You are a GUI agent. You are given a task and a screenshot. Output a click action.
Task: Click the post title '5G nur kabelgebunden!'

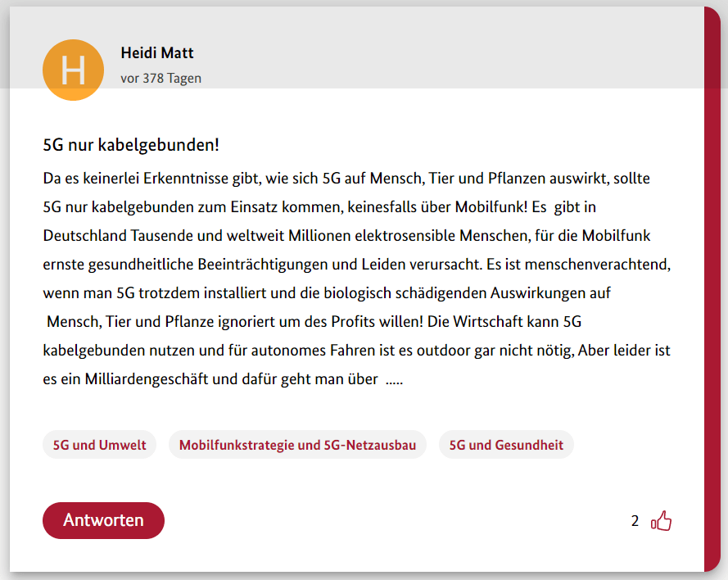pos(131,146)
